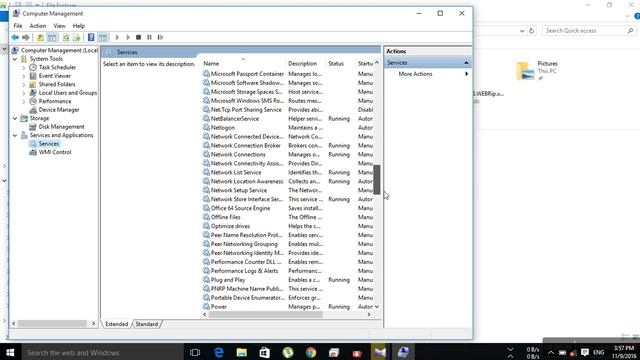
Task: Click the Up one level folder icon
Action: 40,38
